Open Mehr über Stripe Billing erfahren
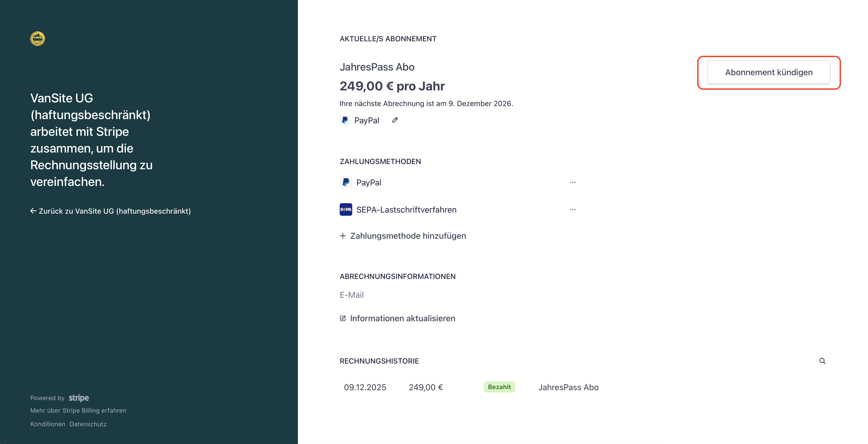This screenshot has height=444, width=868. [78, 410]
